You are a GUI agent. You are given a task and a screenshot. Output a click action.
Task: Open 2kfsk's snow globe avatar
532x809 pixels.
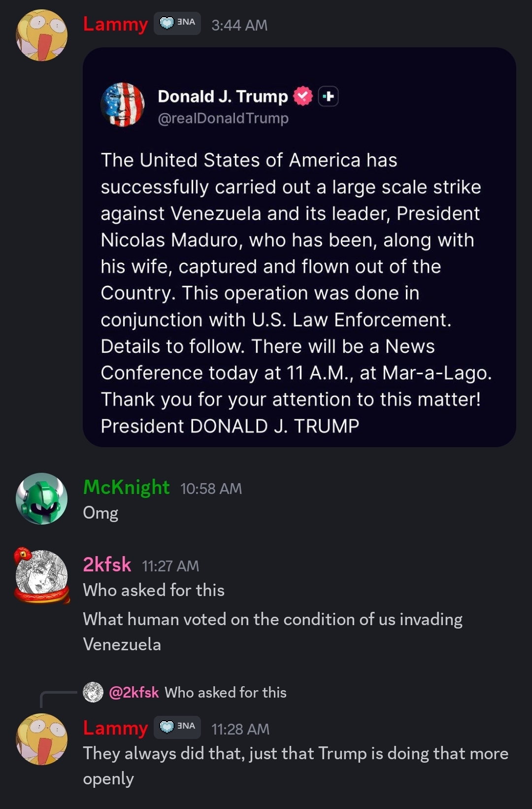[42, 575]
